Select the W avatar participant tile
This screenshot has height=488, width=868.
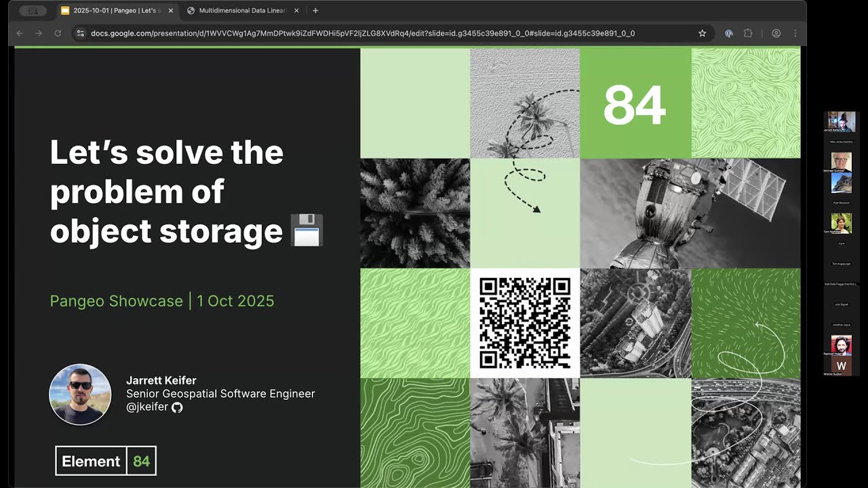pyautogui.click(x=841, y=365)
